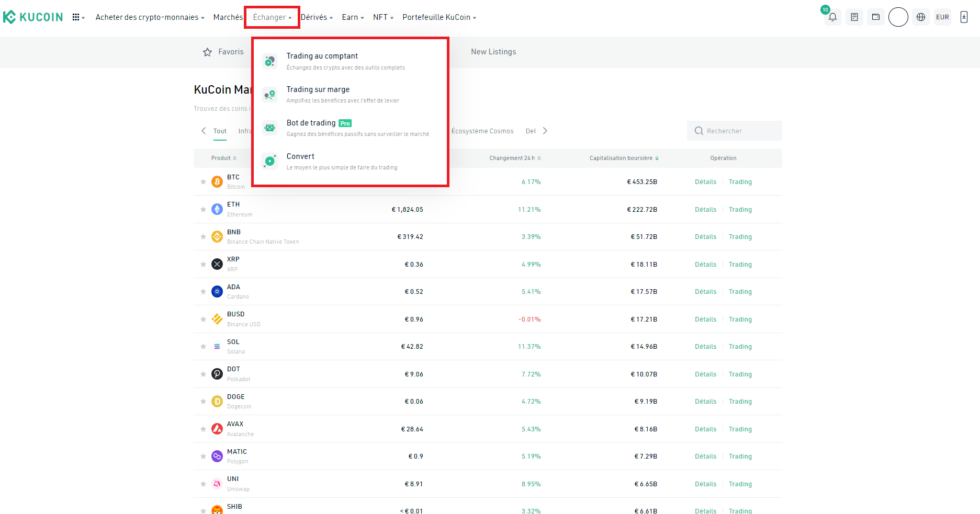
Task: Open Trading link for ETH
Action: [x=740, y=210]
